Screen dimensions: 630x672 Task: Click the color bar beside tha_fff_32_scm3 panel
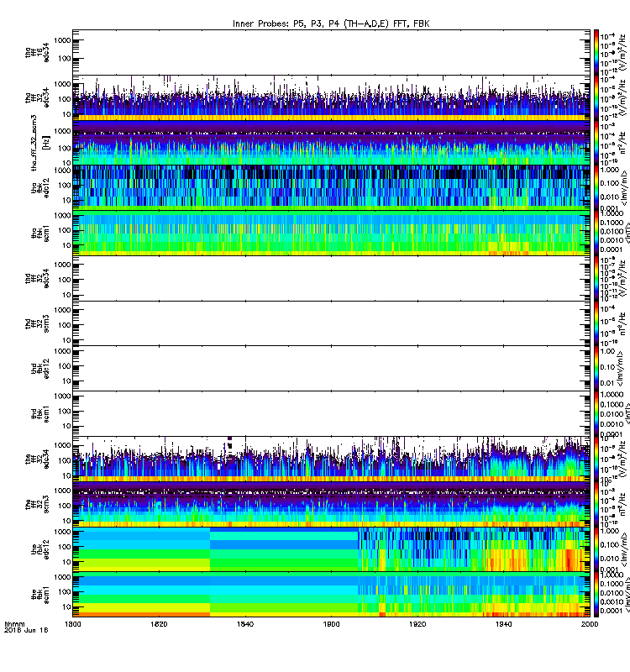click(596, 143)
